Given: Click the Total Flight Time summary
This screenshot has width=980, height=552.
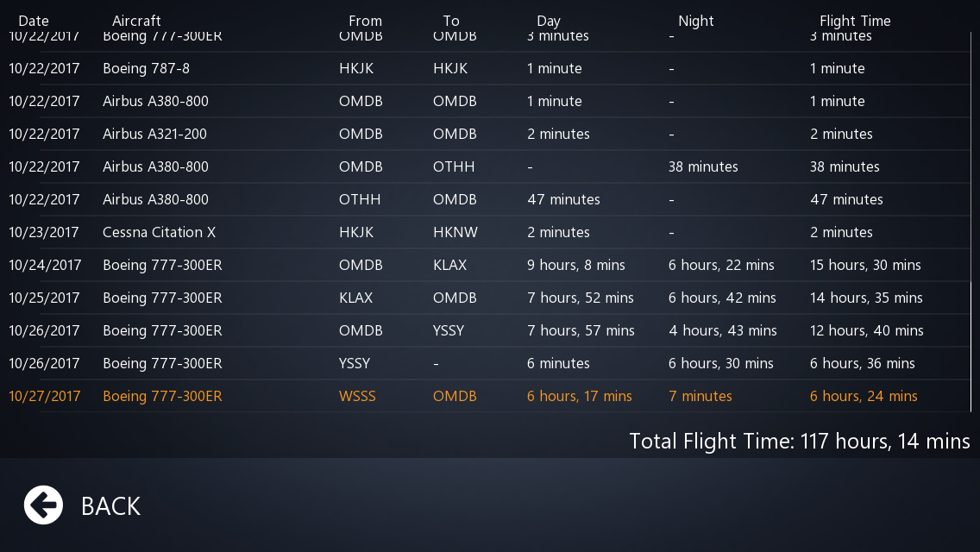Looking at the screenshot, I should 800,442.
